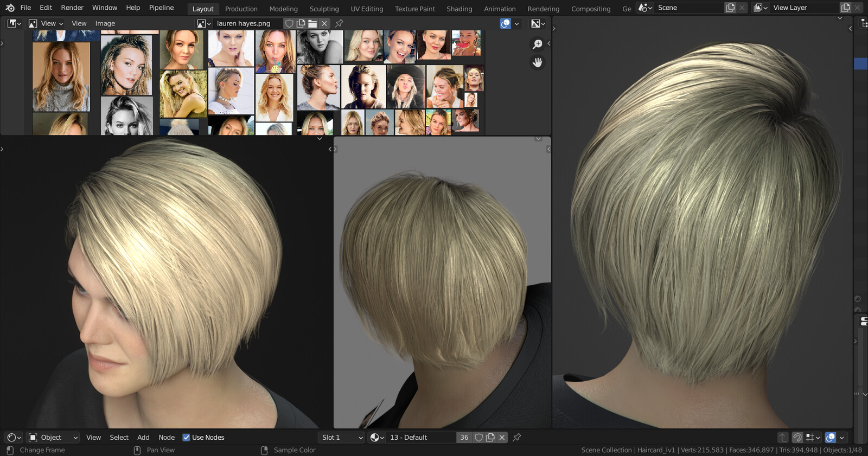The height and width of the screenshot is (456, 868).
Task: Switch to the Animation workspace tab
Action: point(500,9)
